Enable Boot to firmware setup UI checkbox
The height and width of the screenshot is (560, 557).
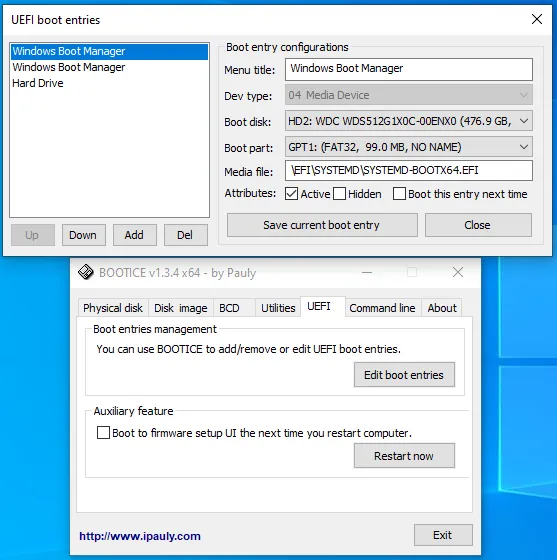coord(103,432)
